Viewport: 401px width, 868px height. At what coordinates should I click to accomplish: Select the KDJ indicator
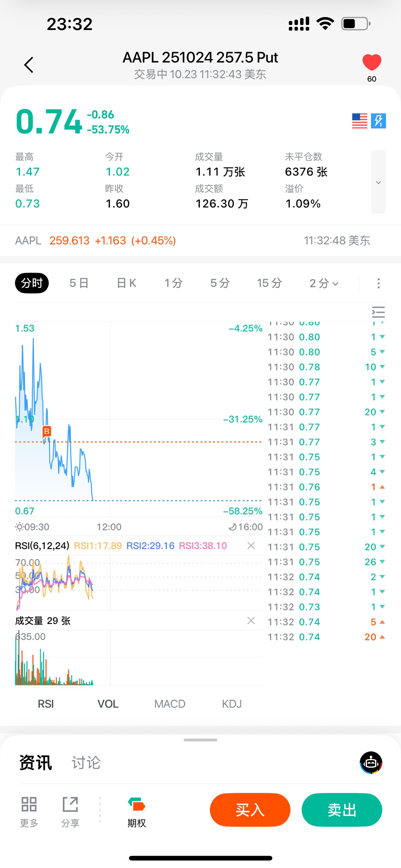pos(232,704)
